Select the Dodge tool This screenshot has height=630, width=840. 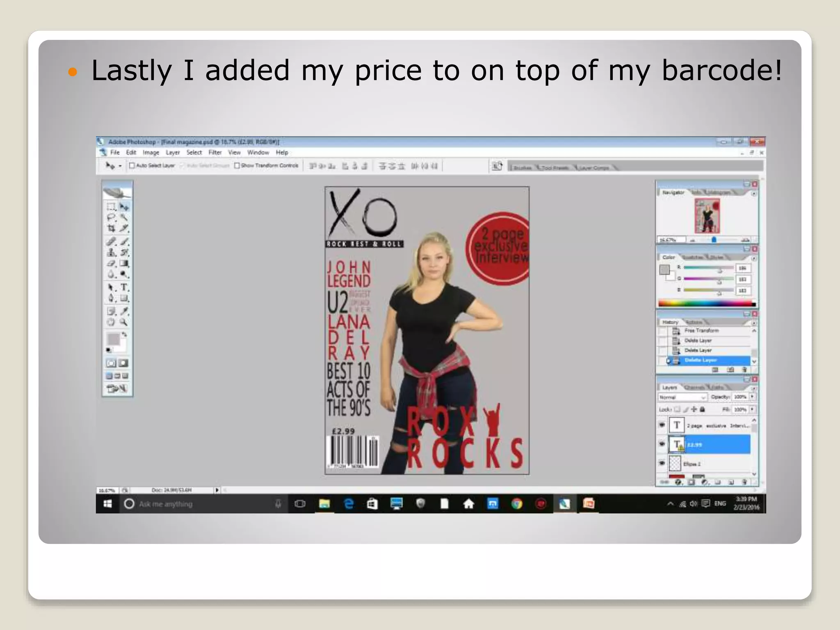click(124, 274)
